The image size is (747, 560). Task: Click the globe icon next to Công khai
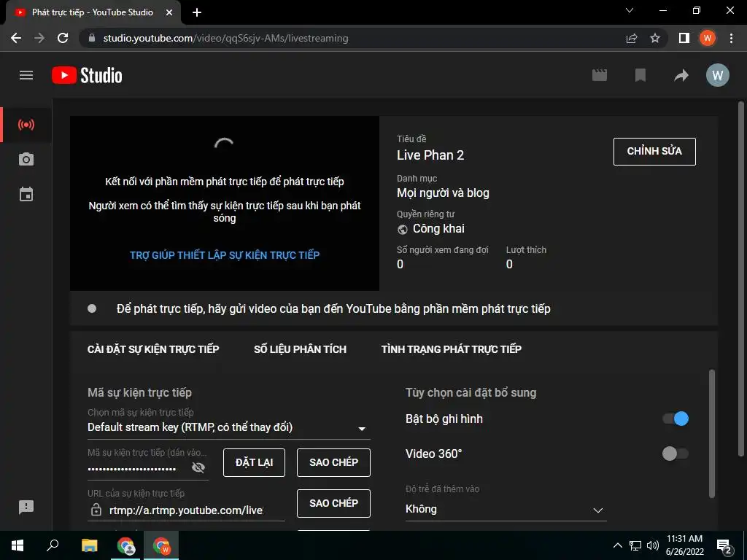tap(403, 230)
